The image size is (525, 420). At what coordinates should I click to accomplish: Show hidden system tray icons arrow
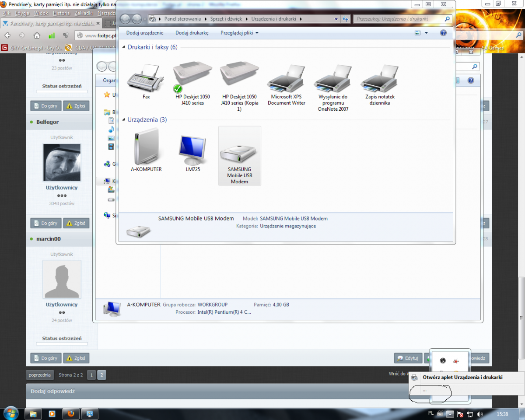coord(450,414)
